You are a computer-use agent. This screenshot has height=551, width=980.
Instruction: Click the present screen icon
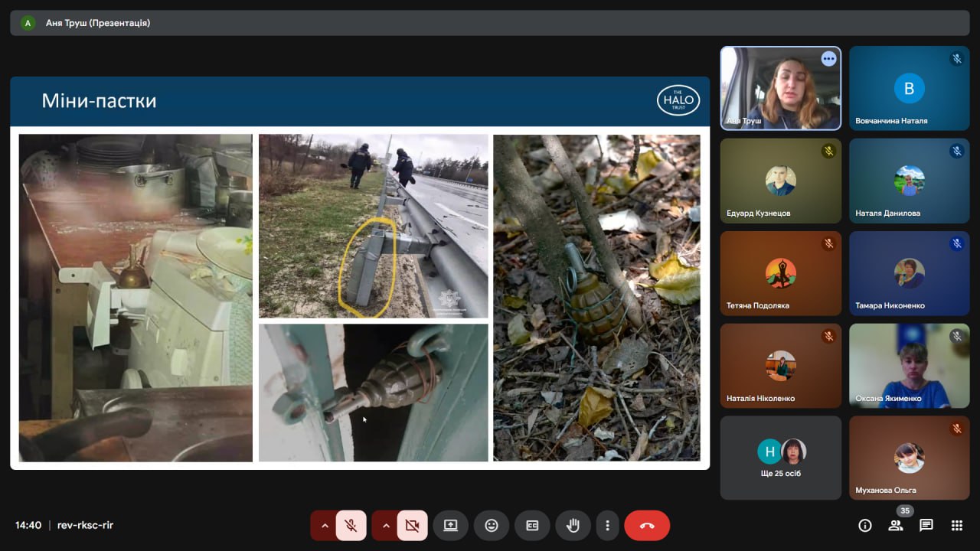pos(450,526)
